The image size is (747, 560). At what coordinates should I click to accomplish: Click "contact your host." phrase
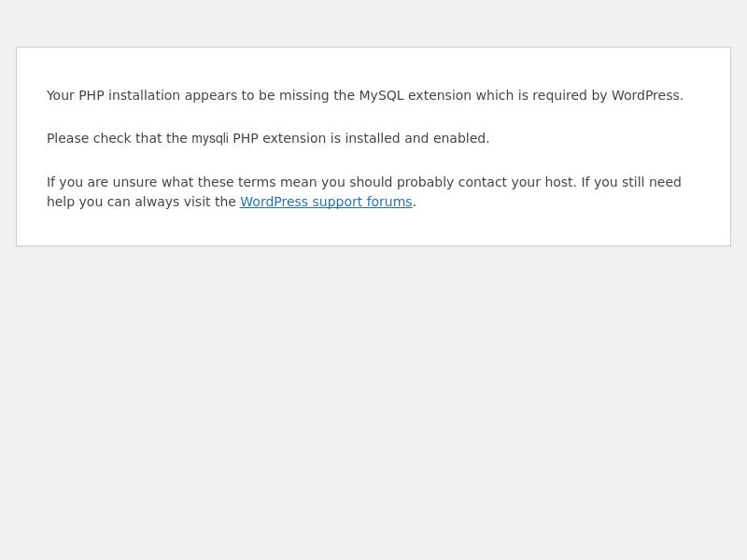517,182
